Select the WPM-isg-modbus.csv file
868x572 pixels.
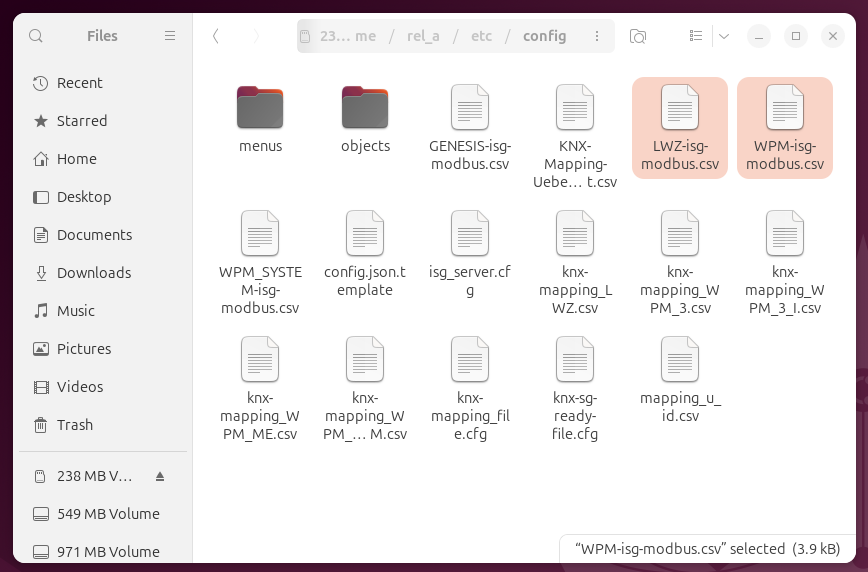[x=785, y=128]
